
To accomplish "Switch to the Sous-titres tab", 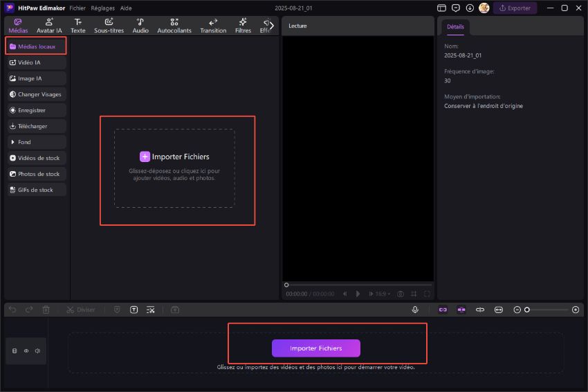I will point(109,26).
